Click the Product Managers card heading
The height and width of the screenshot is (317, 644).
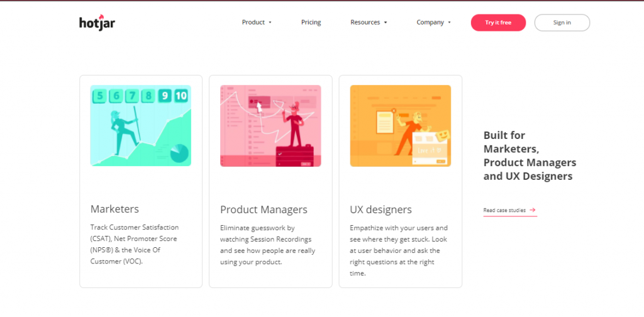pos(264,209)
